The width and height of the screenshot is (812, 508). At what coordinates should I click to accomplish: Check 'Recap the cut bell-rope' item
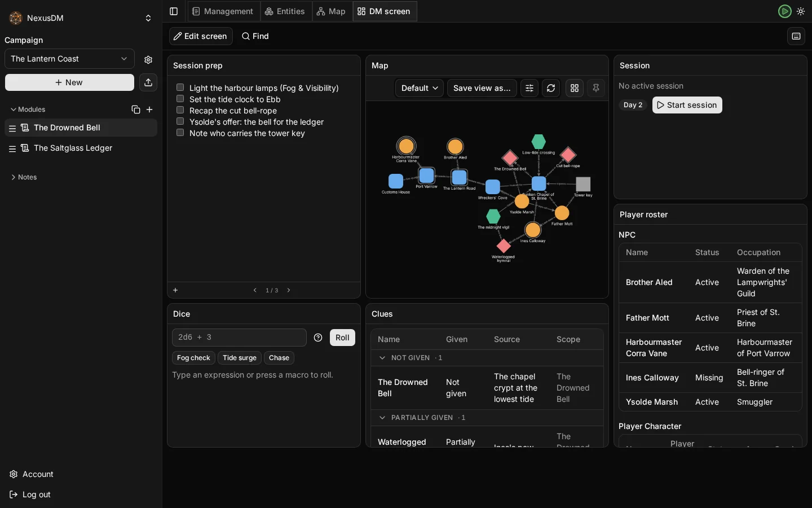pos(180,110)
